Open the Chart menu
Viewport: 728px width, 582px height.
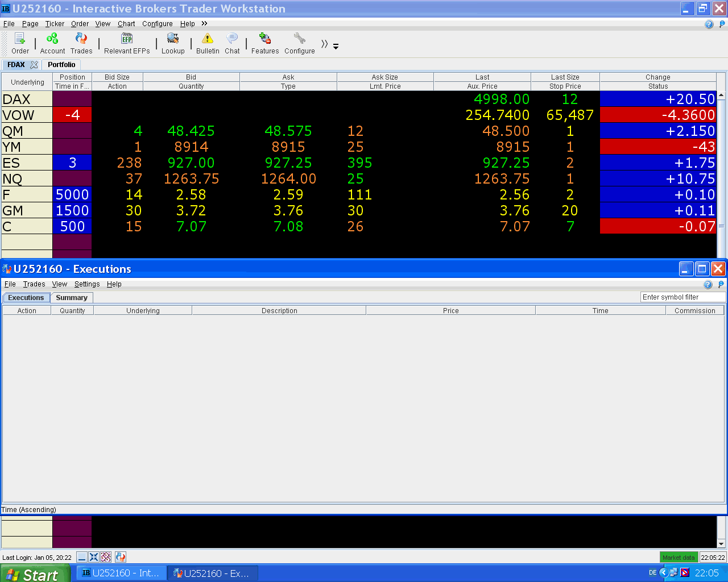126,24
